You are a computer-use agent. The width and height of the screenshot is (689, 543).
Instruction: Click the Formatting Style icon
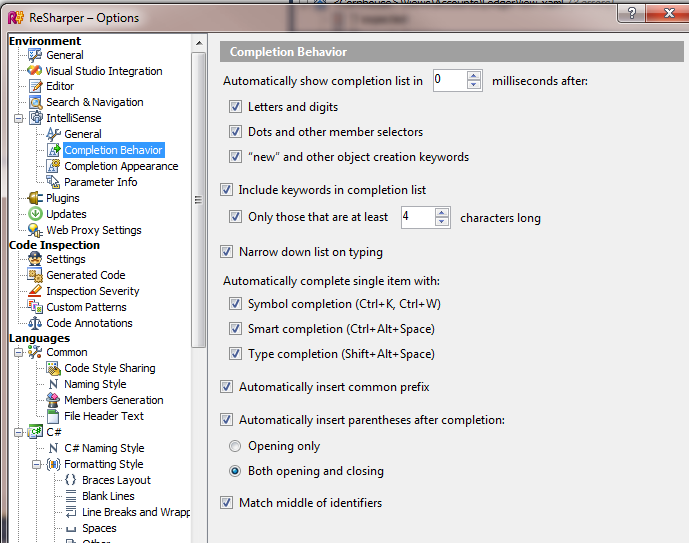click(x=53, y=464)
